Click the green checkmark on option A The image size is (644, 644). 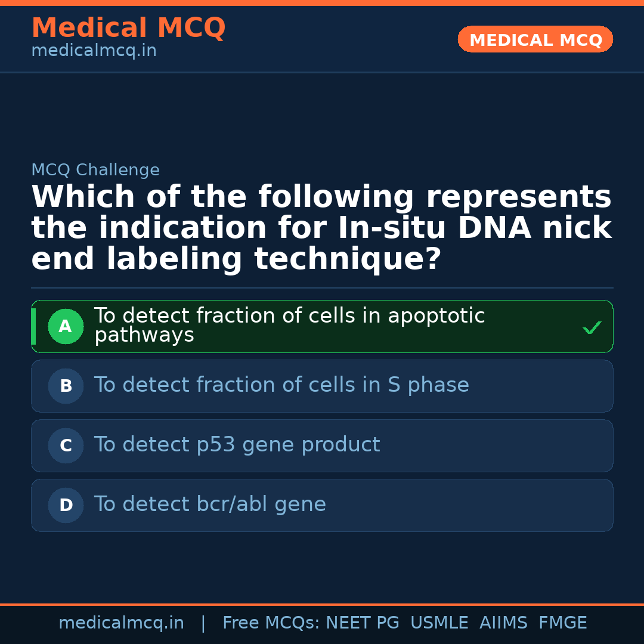(x=592, y=327)
